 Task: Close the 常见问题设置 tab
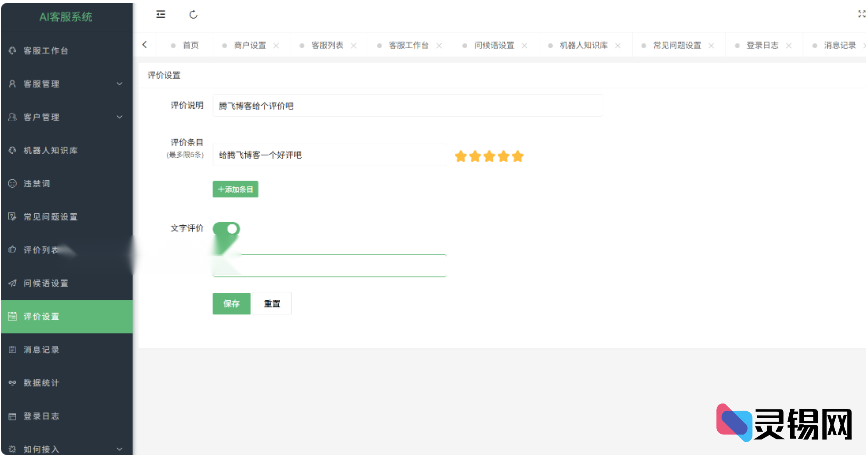711,45
